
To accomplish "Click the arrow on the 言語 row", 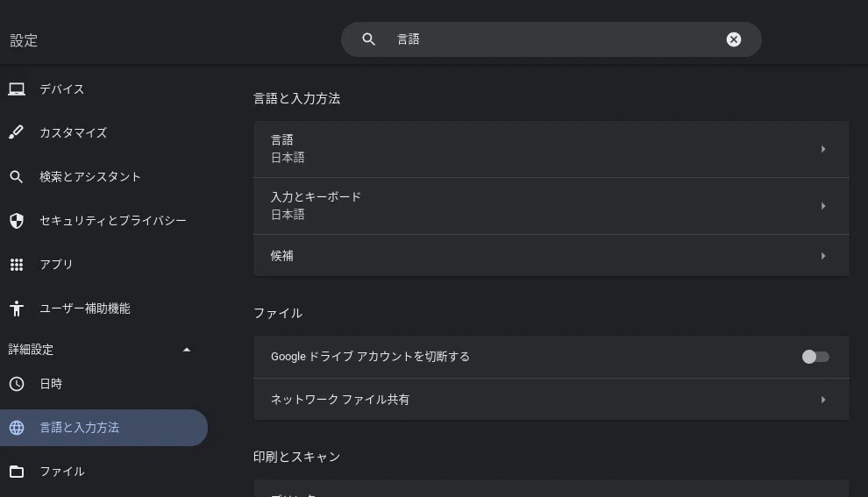I will tap(823, 149).
